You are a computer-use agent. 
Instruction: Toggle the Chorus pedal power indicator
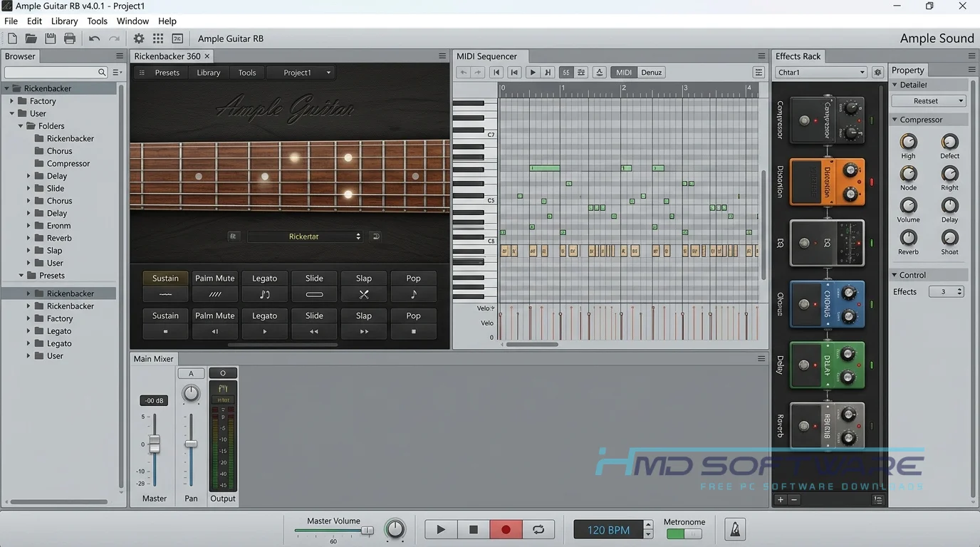[x=871, y=304]
